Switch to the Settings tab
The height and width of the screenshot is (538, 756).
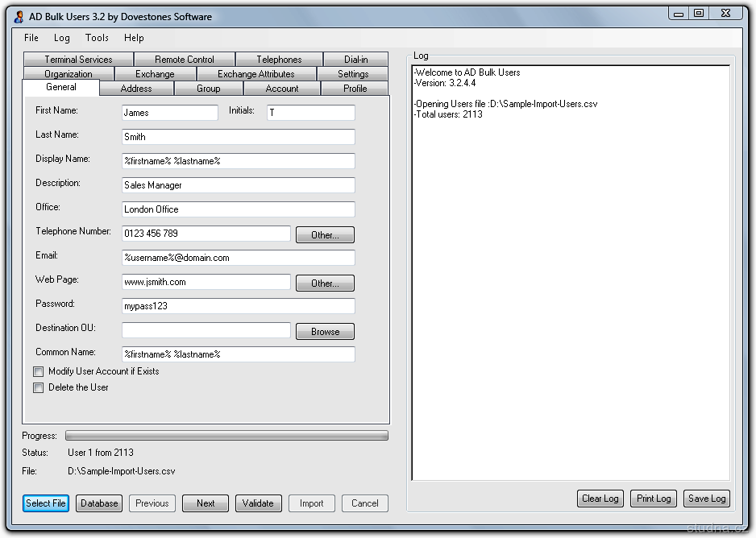(x=353, y=73)
